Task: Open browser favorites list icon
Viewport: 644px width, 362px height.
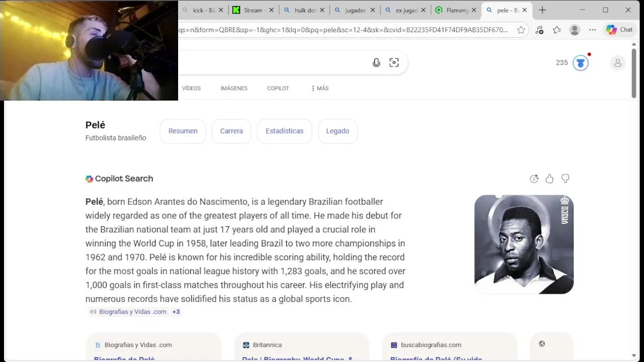Action: point(557,30)
